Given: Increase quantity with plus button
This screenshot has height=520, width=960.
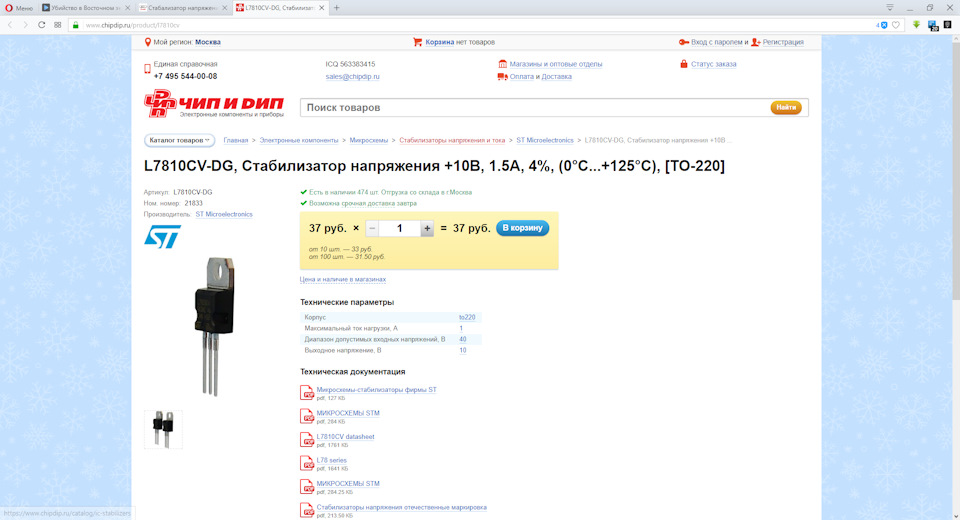Looking at the screenshot, I should pos(427,228).
